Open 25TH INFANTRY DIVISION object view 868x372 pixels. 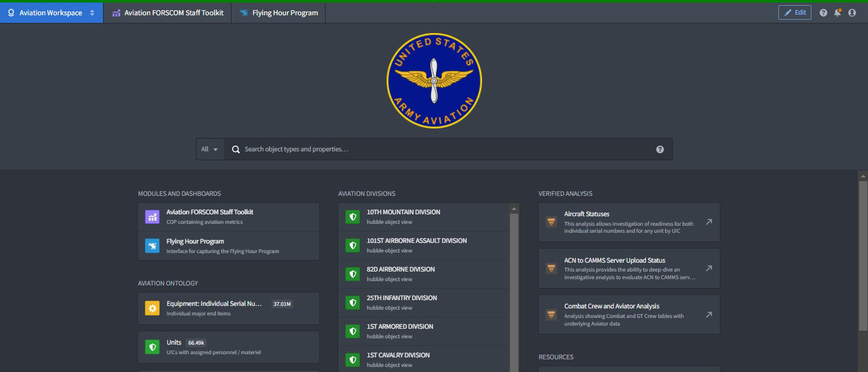pyautogui.click(x=424, y=303)
